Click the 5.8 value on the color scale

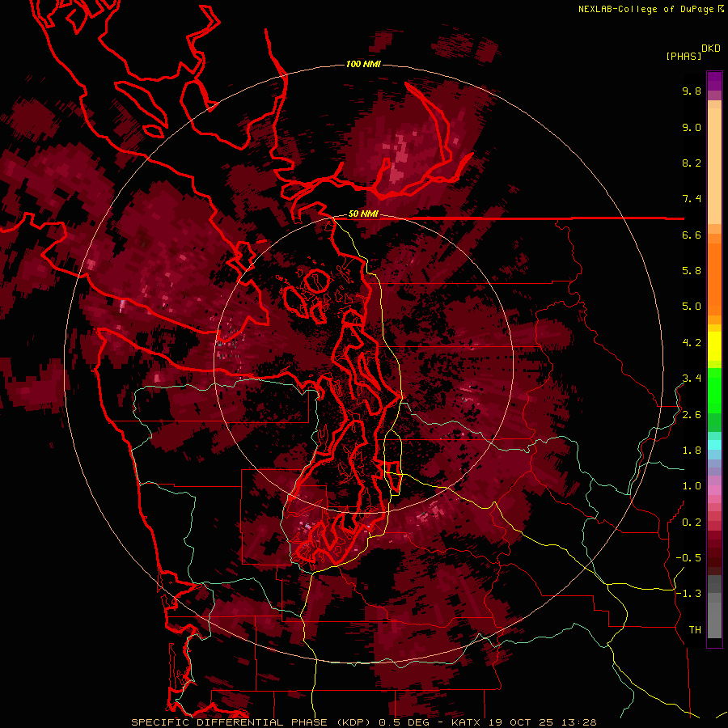(692, 271)
